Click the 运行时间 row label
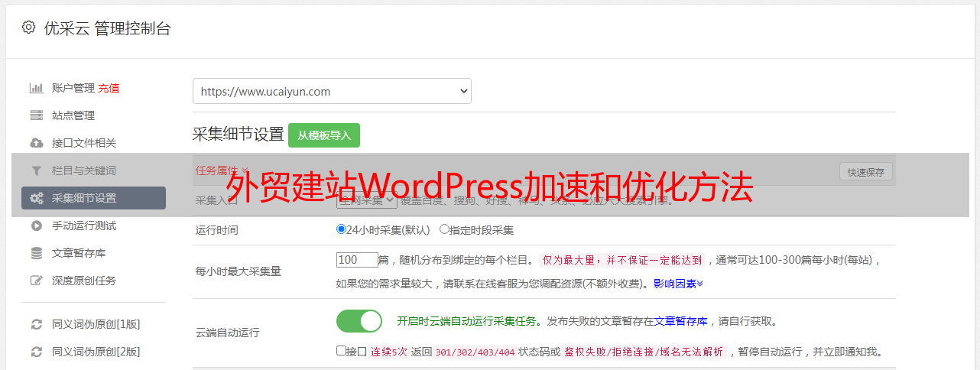 point(217,229)
